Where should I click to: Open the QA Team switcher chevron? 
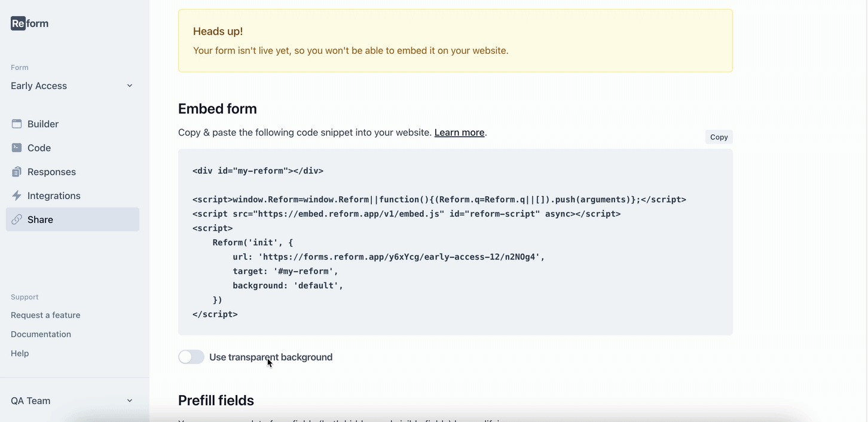coord(130,400)
